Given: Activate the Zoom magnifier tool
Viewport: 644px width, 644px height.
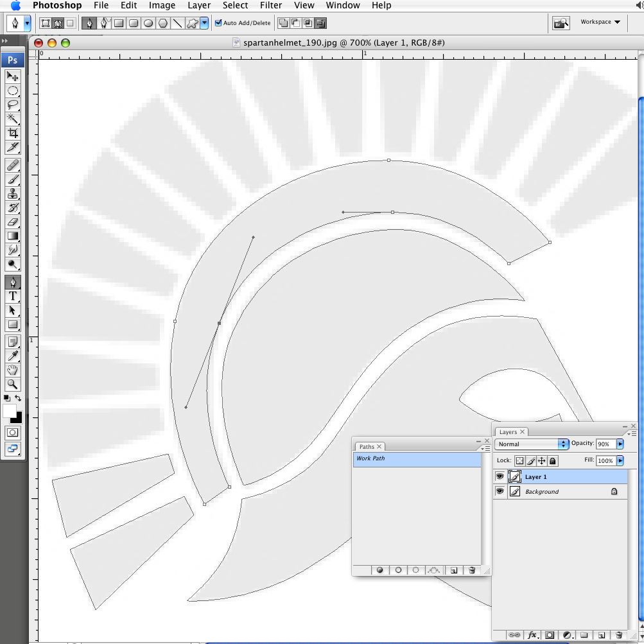Looking at the screenshot, I should click(12, 385).
